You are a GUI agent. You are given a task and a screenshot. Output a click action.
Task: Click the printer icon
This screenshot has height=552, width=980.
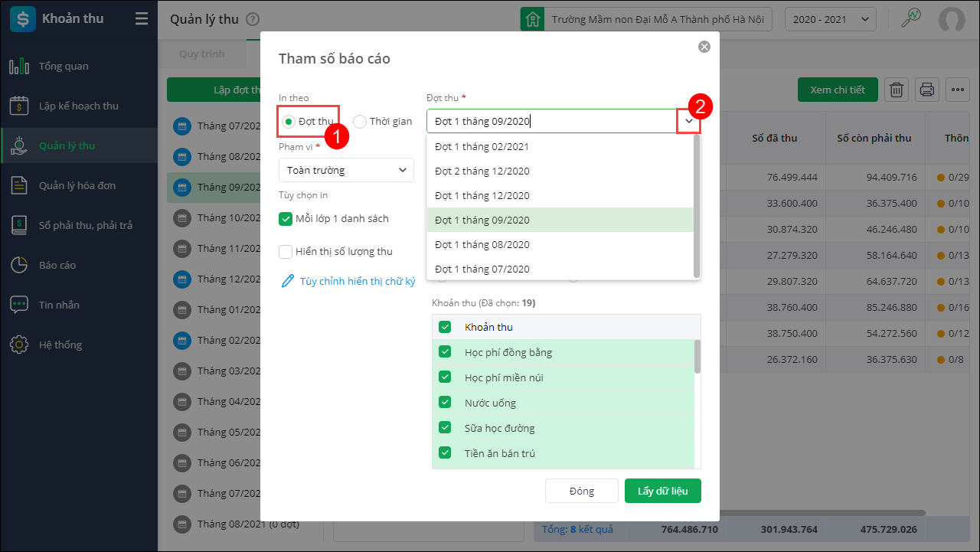click(927, 90)
